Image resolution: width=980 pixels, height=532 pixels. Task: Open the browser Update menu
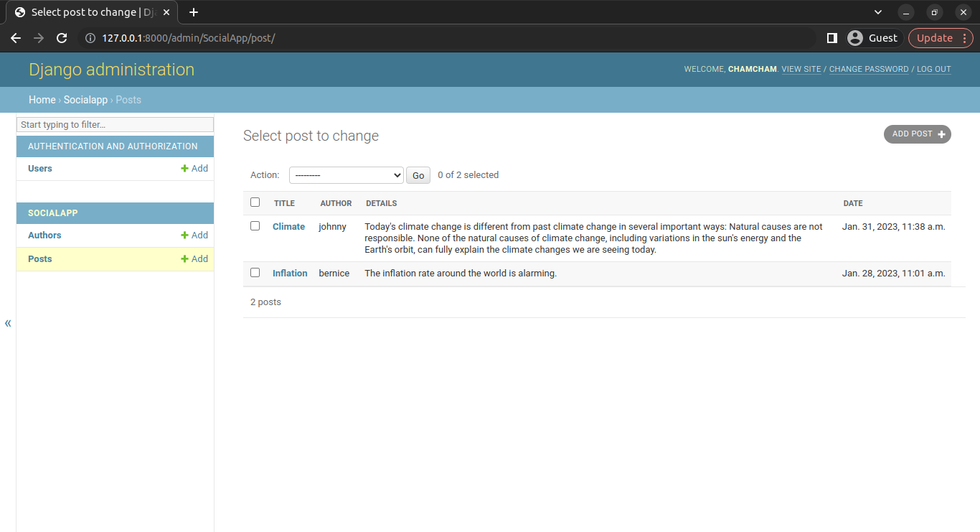(941, 38)
